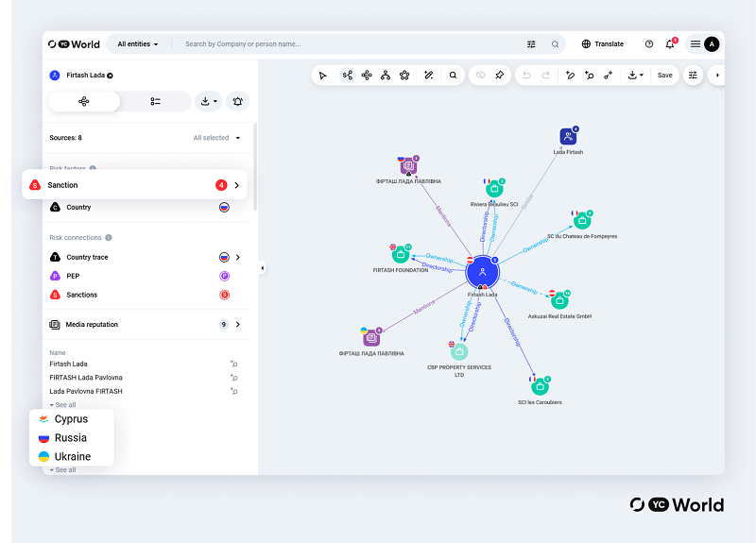Switch to the list view toggle

156,101
